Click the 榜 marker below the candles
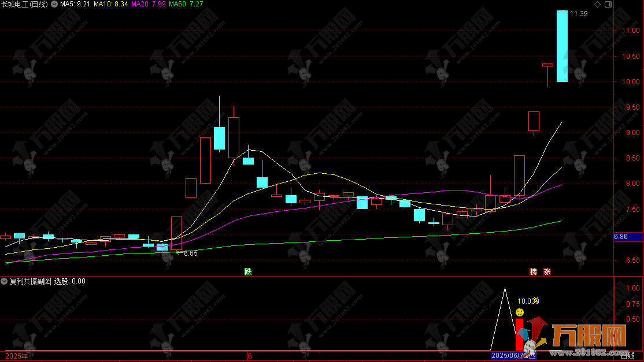Viewport: 644px width, 362px height. click(533, 271)
